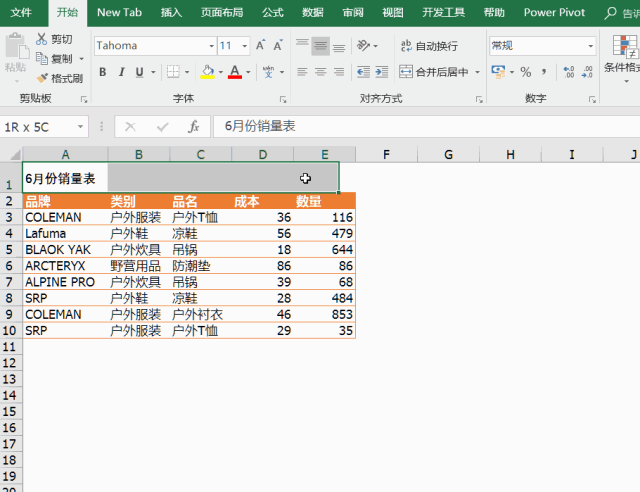Open the Power Pivot tab

coord(555,12)
